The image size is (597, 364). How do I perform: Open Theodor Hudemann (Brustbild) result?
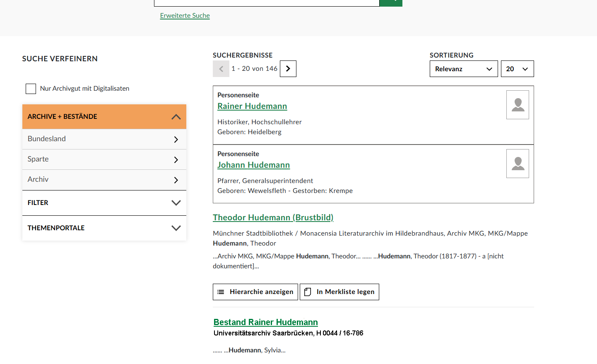[273, 217]
